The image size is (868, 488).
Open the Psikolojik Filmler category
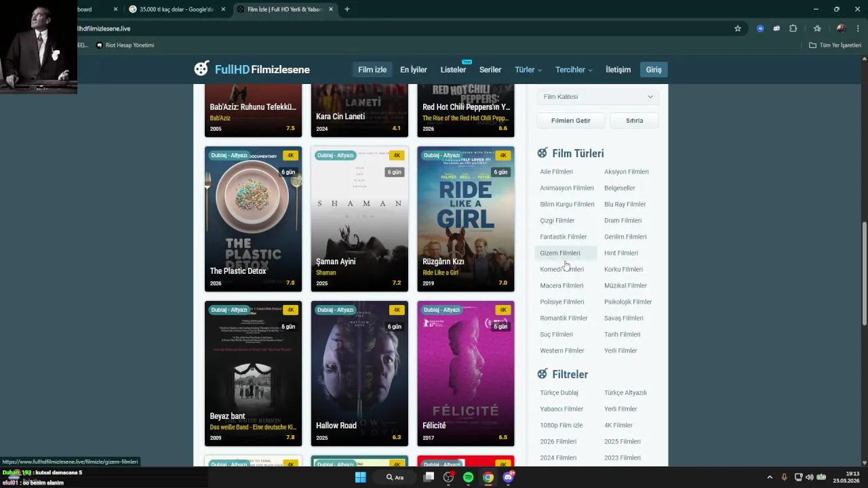pos(628,302)
